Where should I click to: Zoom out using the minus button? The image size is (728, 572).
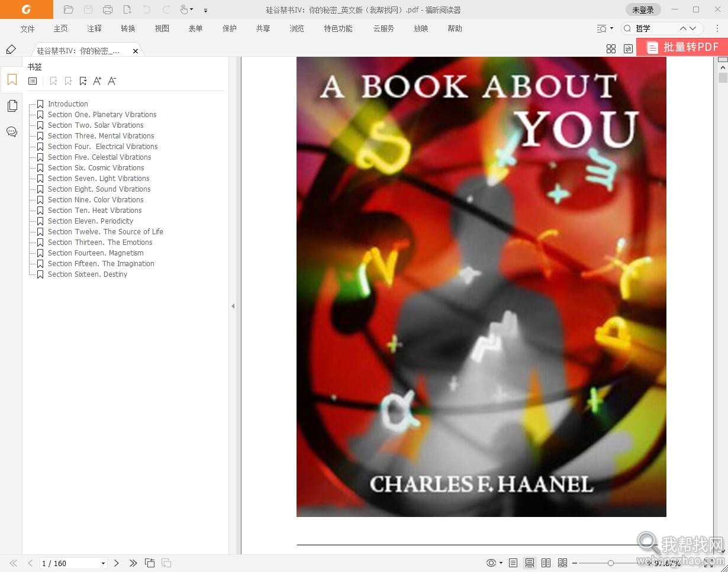coord(575,563)
